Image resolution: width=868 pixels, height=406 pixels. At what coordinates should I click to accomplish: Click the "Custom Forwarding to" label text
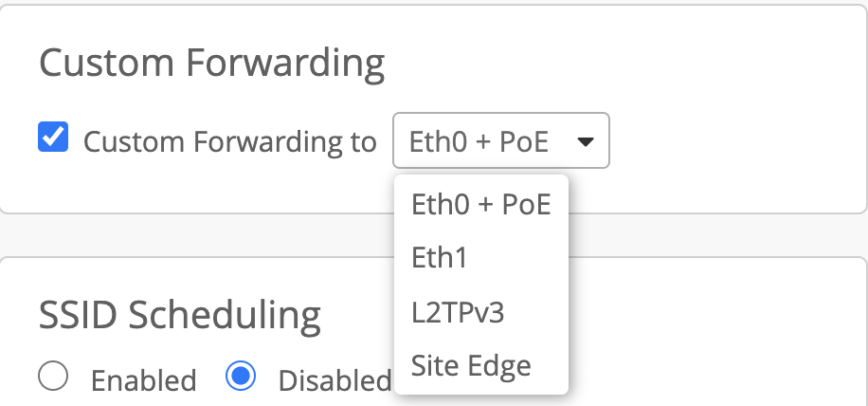[x=229, y=142]
